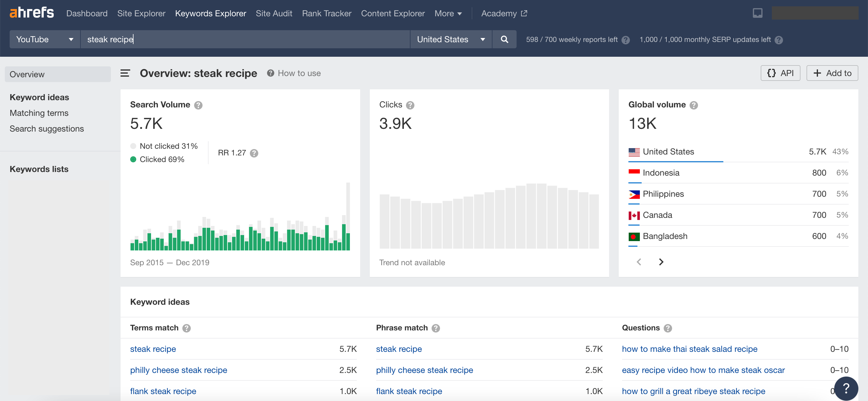Toggle the hamburger sidebar menu icon
Viewport: 868px width, 401px height.
click(x=125, y=73)
